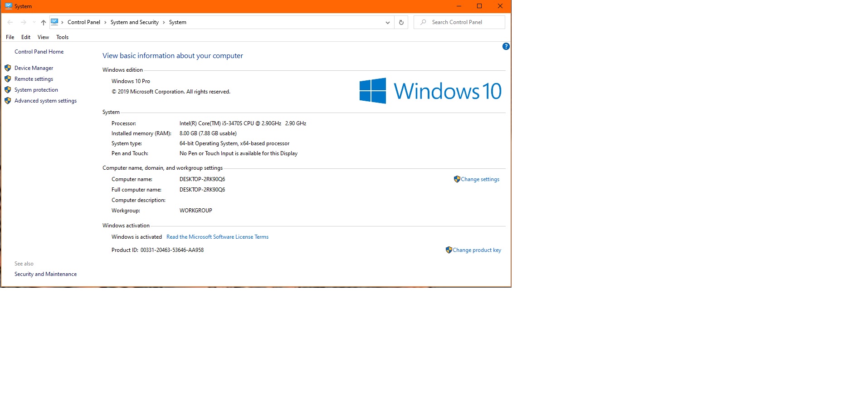Click the Forward navigation arrow
Viewport: 868px width, 413px height.
pyautogui.click(x=24, y=22)
